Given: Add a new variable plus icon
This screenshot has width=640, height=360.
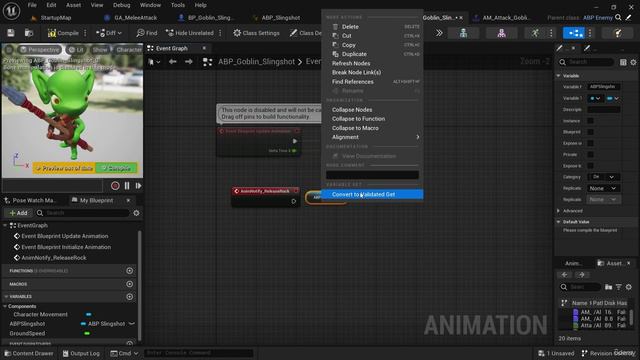Looking at the screenshot, I should (x=129, y=296).
